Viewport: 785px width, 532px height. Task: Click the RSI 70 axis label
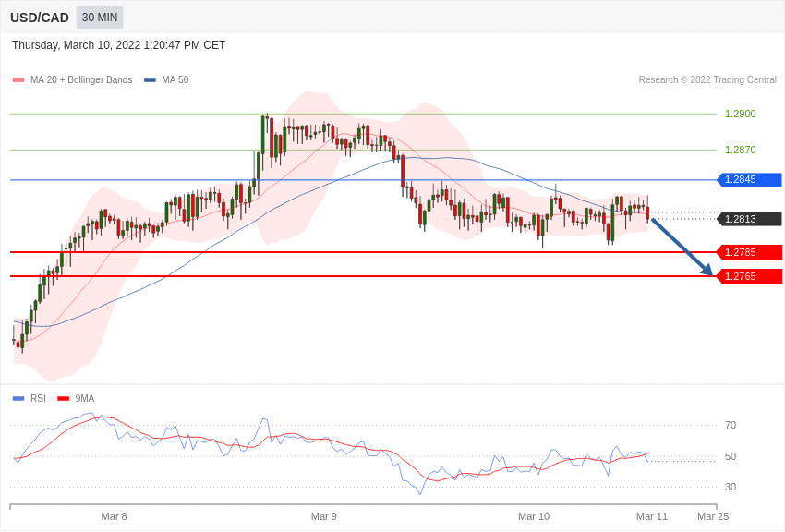click(731, 426)
